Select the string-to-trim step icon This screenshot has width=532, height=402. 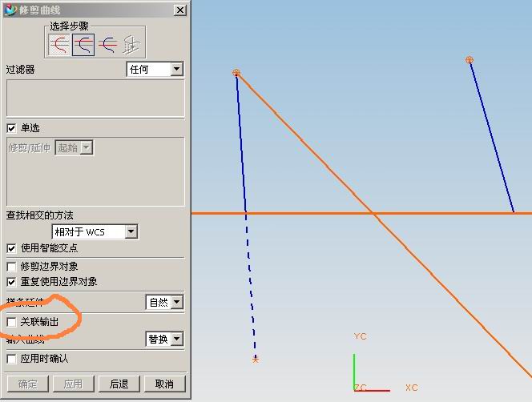(59, 44)
